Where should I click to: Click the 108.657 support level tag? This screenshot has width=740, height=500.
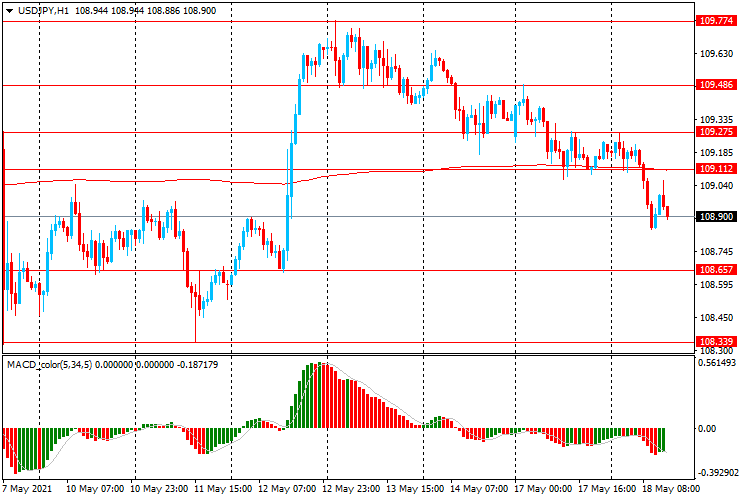716,270
